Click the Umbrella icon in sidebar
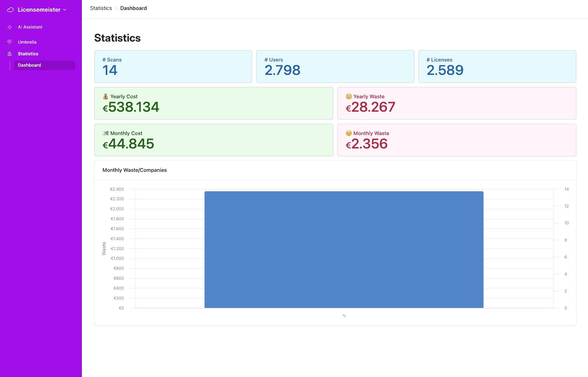The image size is (588, 377). (10, 42)
